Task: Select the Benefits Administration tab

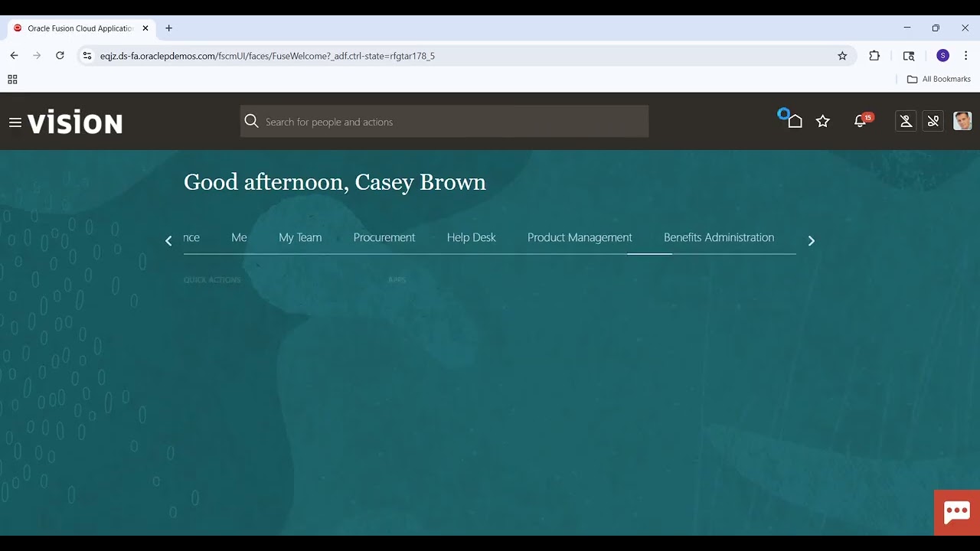Action: 719,238
